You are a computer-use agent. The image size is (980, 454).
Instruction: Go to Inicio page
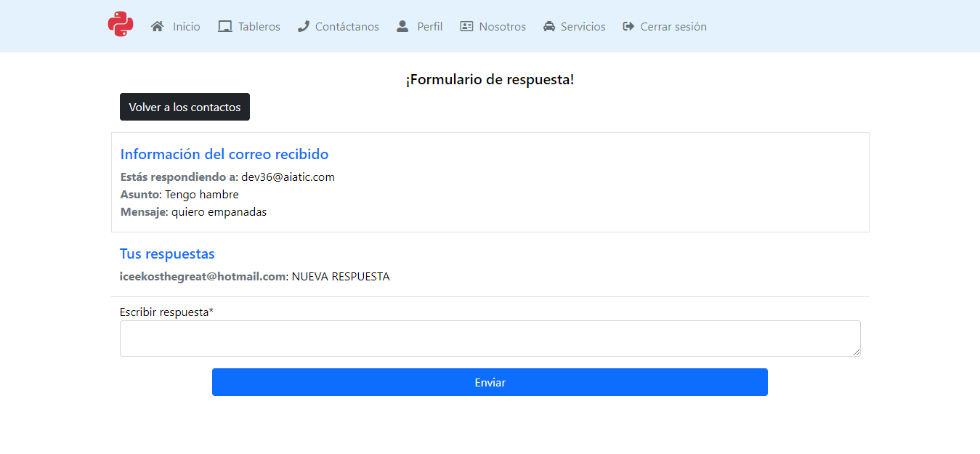(x=187, y=26)
